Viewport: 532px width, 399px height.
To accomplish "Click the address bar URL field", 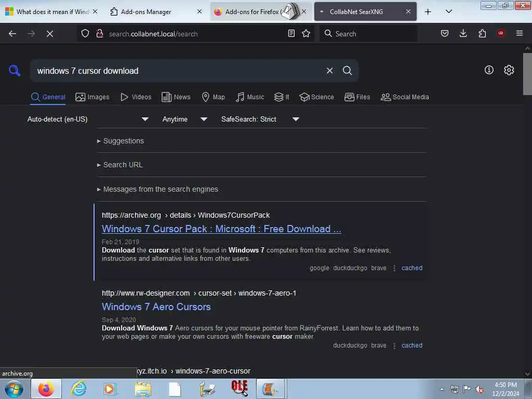I will coord(195,34).
